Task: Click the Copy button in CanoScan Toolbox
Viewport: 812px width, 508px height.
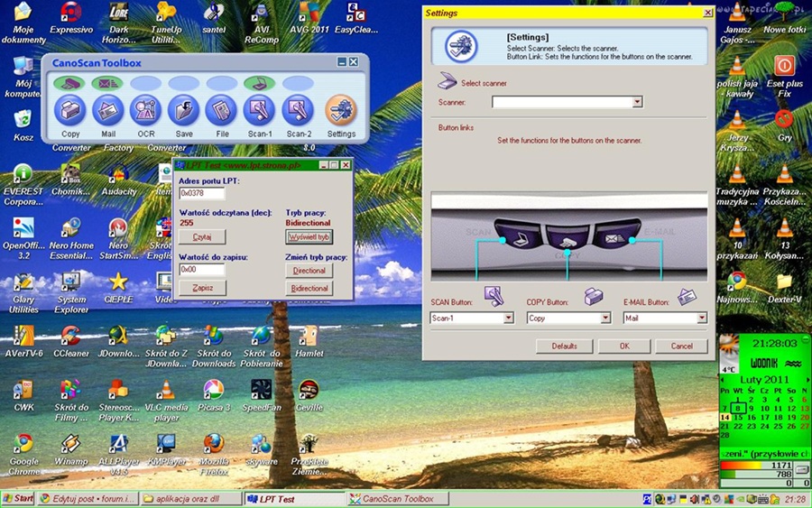Action: coord(69,111)
